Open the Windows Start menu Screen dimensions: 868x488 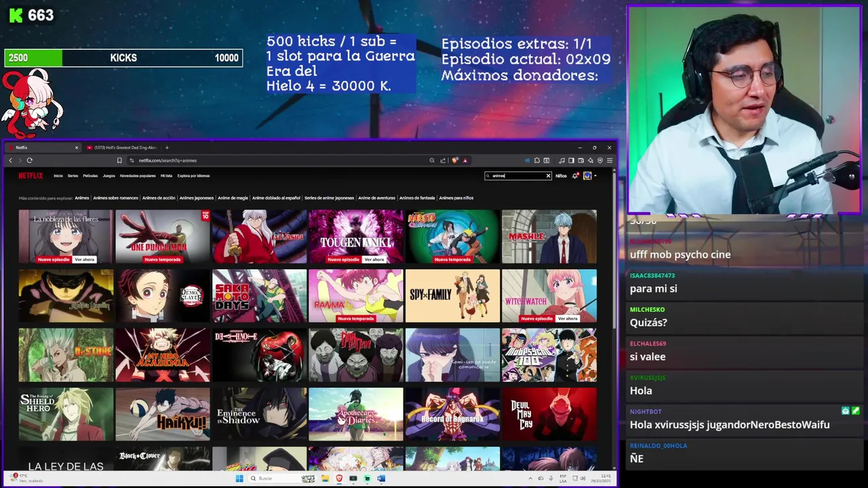coord(239,479)
